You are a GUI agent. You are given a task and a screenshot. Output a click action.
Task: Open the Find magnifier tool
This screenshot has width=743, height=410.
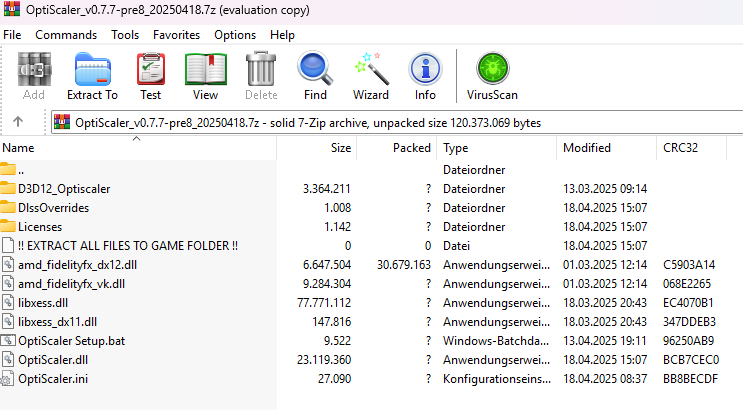(315, 69)
